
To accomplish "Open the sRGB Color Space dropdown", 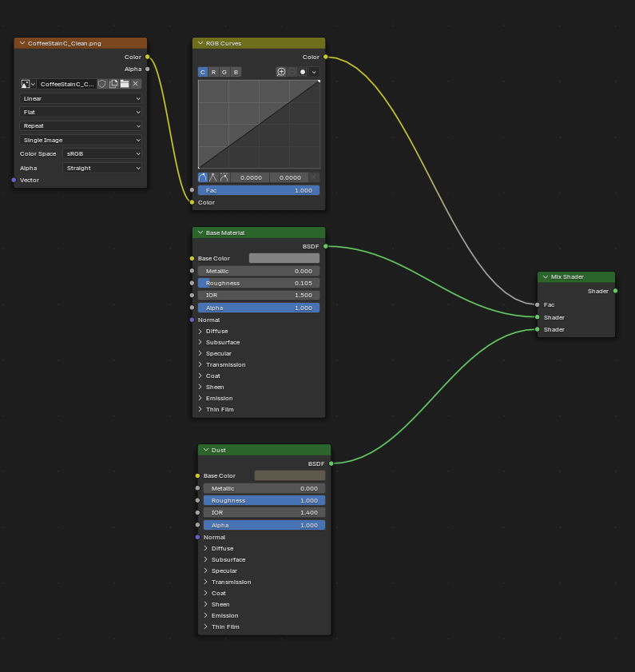I will pyautogui.click(x=102, y=154).
